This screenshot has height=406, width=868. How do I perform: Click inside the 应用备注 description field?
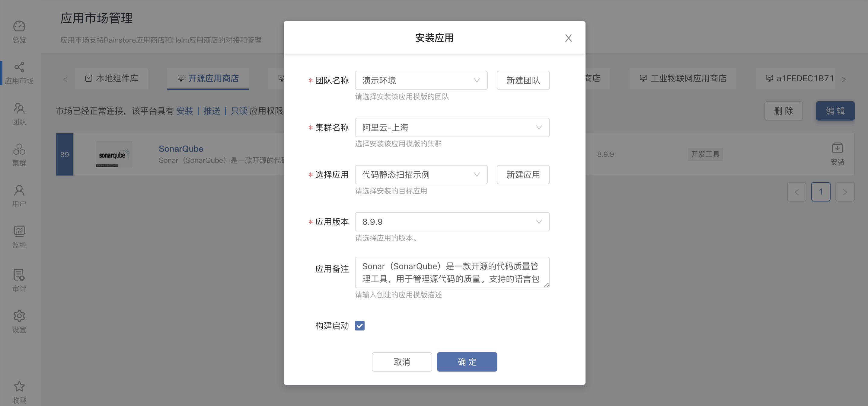[x=452, y=272]
